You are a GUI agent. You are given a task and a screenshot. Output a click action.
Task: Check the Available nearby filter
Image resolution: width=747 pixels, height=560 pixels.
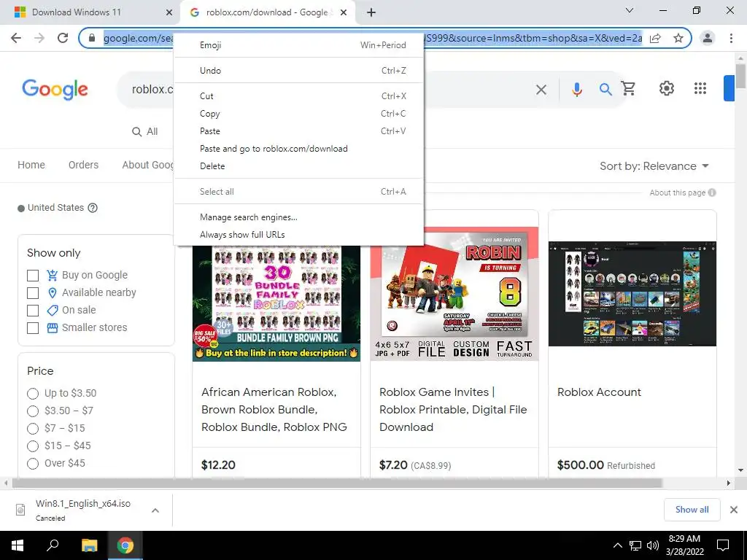[33, 292]
